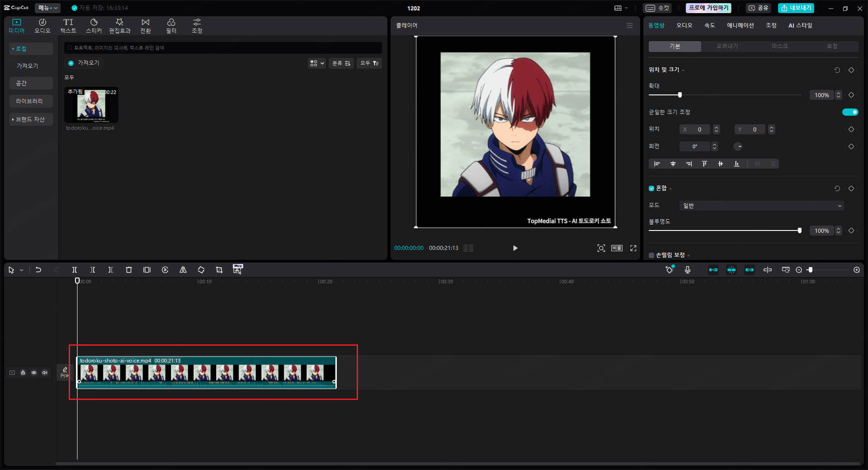The width and height of the screenshot is (868, 470).
Task: Mute the main track audio
Action: click(45, 373)
